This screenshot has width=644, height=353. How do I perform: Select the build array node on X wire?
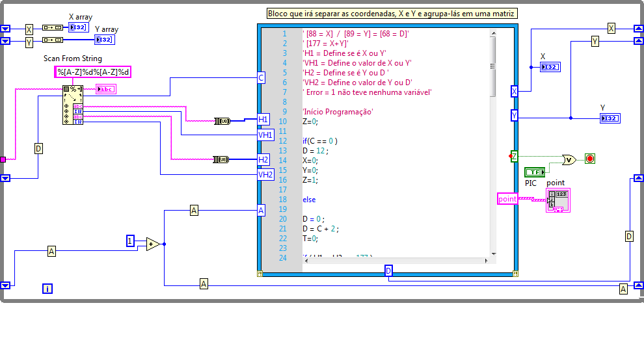(51, 28)
